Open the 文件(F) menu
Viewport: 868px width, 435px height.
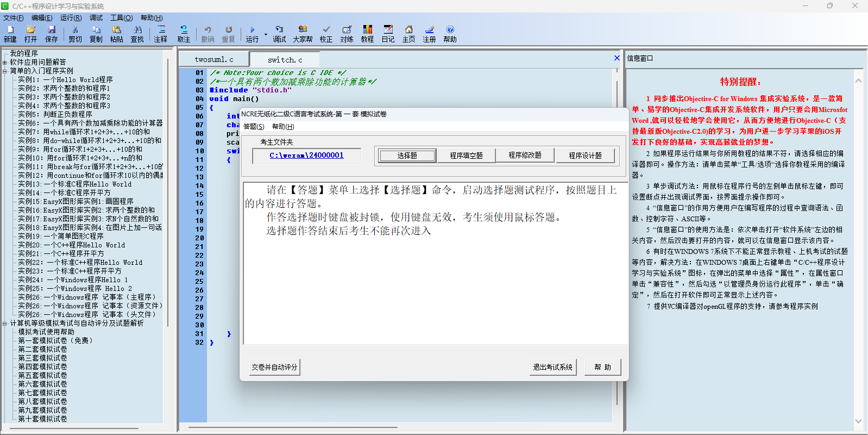click(14, 18)
